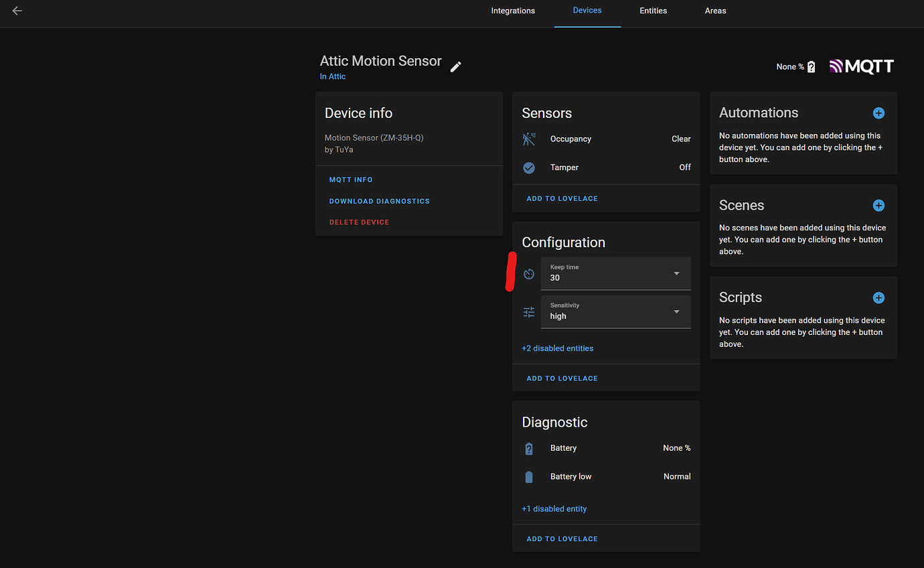
Task: Click the Tamper checkmark icon
Action: click(x=528, y=167)
